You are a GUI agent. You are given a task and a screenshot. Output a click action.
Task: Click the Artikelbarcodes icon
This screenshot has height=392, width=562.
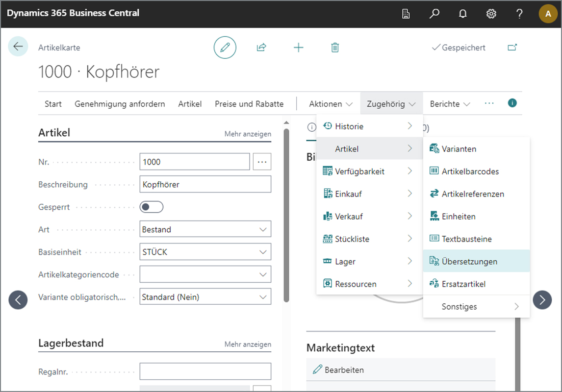point(434,171)
